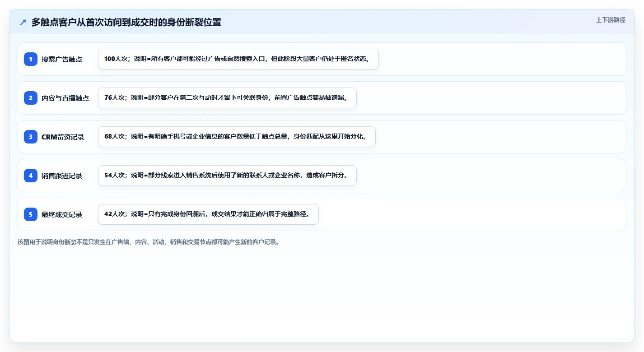The width and height of the screenshot is (644, 352).
Task: Select the 内容与直播触点 stage label
Action: (x=65, y=98)
